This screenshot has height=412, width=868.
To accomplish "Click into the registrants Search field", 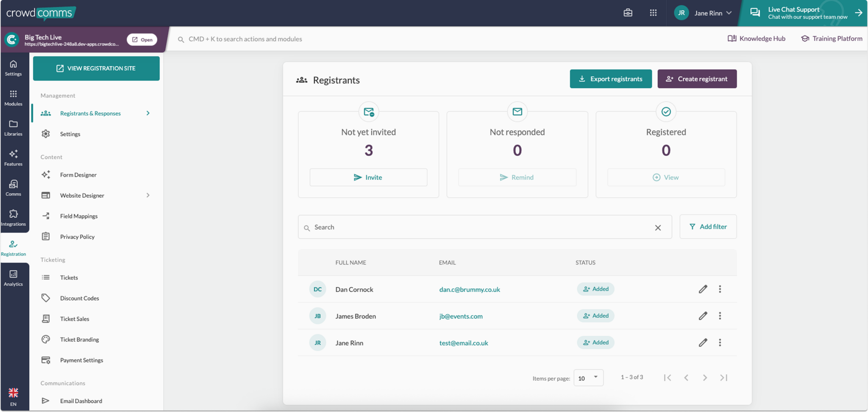I will coord(479,227).
